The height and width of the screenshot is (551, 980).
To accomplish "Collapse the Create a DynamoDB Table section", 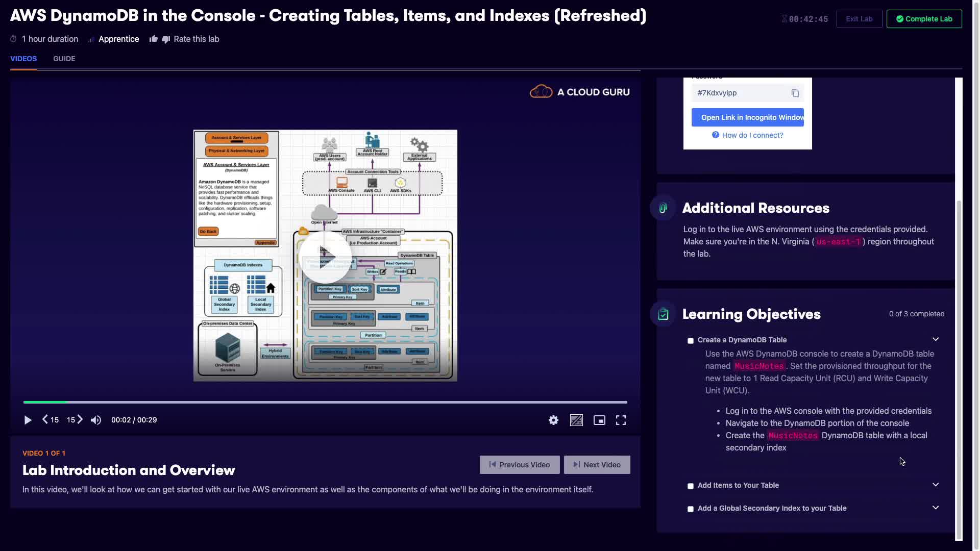I will point(935,339).
